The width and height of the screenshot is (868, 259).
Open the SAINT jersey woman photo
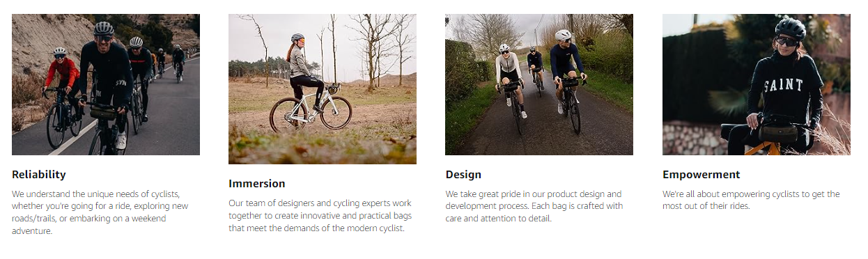pyautogui.click(x=756, y=84)
